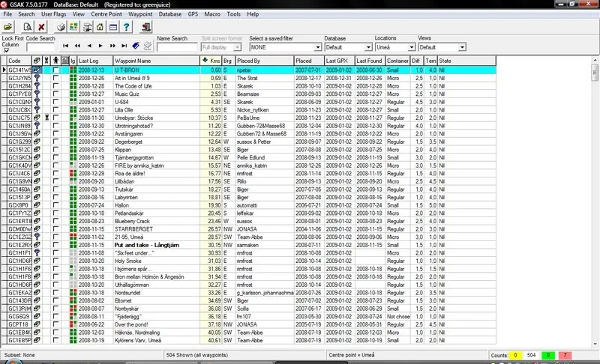Click the open folder toolbar icon
This screenshot has height=364, width=600.
pyautogui.click(x=9, y=26)
